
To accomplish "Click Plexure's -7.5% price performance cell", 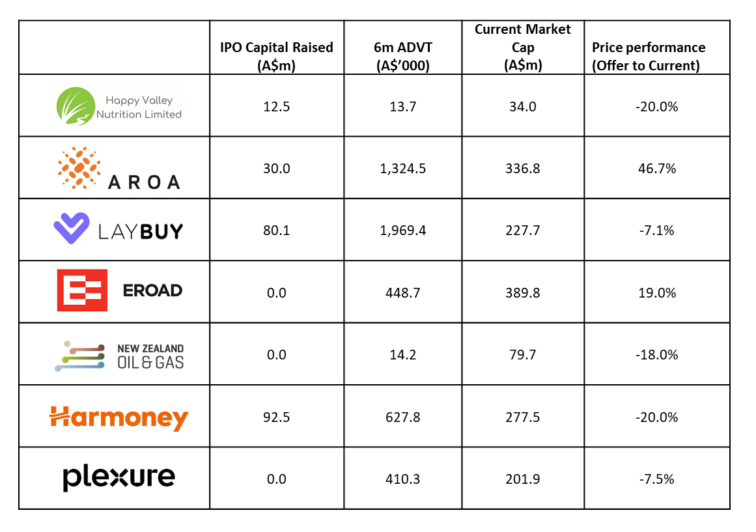I will [x=657, y=479].
